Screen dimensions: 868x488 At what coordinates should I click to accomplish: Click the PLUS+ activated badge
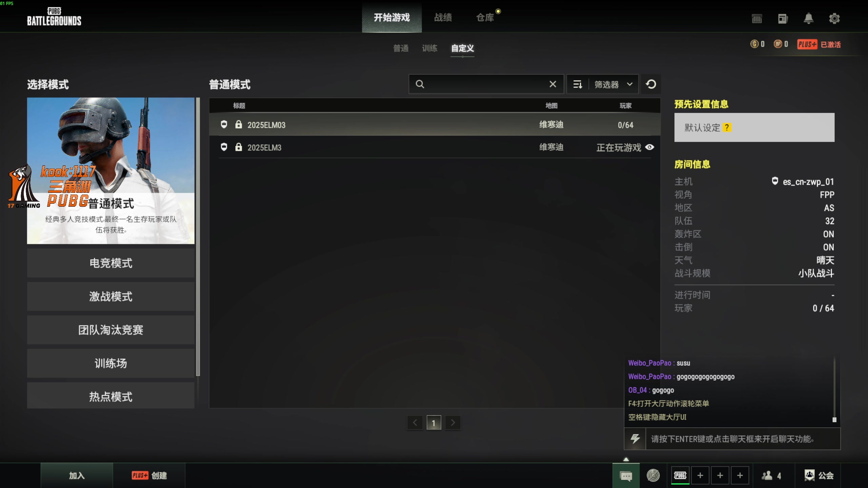819,44
